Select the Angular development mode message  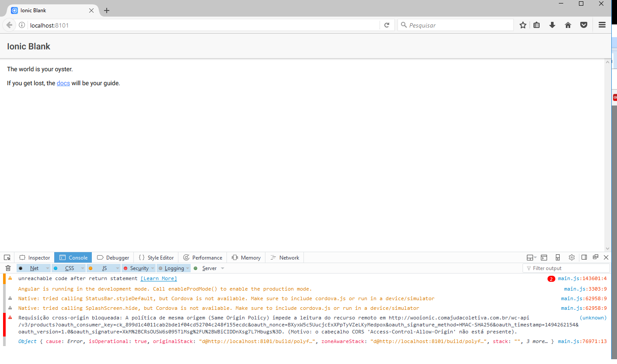(165, 289)
